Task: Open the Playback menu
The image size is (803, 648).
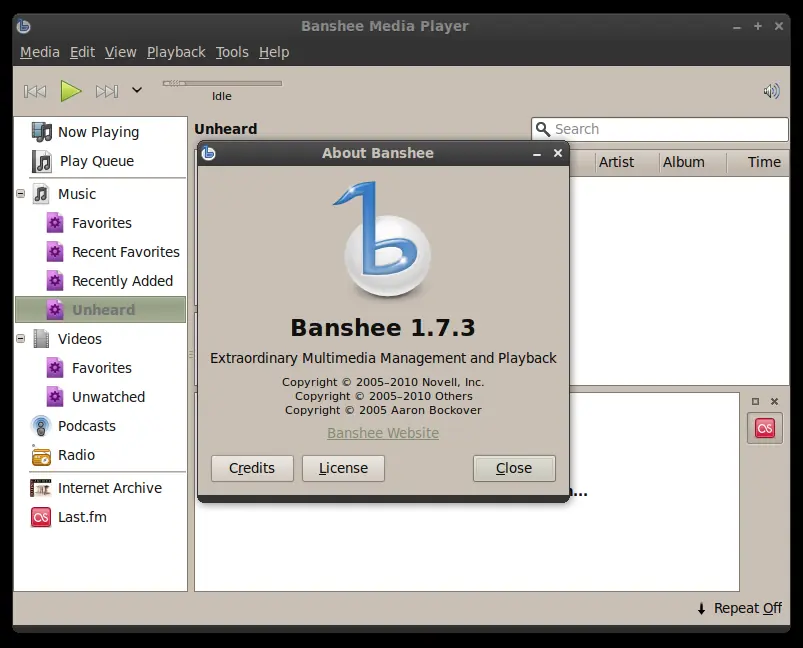Action: click(176, 52)
